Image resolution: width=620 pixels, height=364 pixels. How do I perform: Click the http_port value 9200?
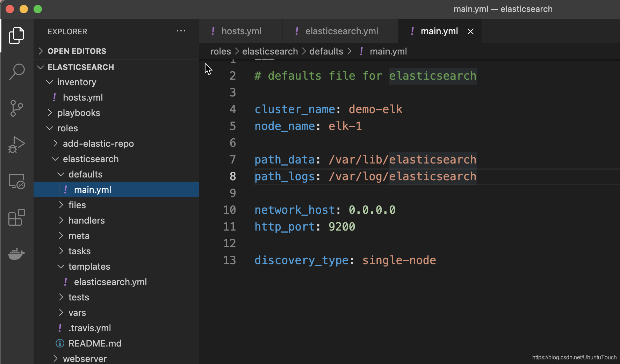pyautogui.click(x=342, y=227)
